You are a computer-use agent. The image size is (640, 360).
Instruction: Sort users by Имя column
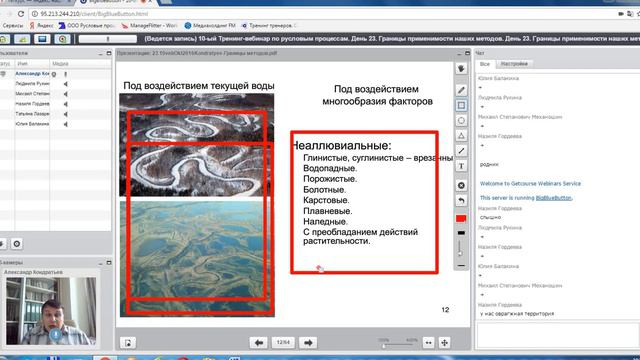coord(32,64)
